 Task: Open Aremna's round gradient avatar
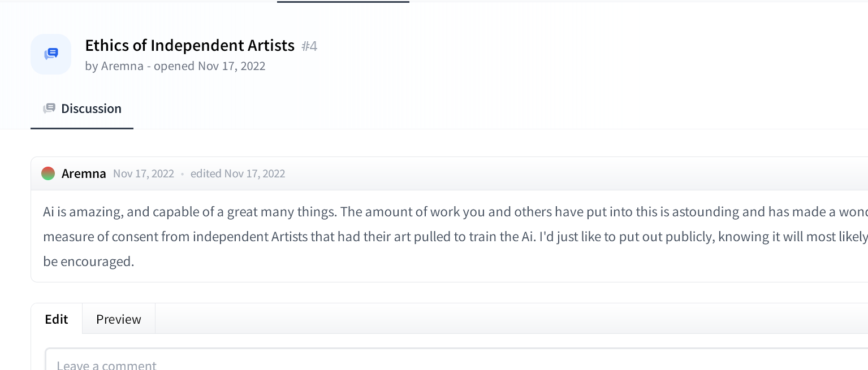click(48, 173)
